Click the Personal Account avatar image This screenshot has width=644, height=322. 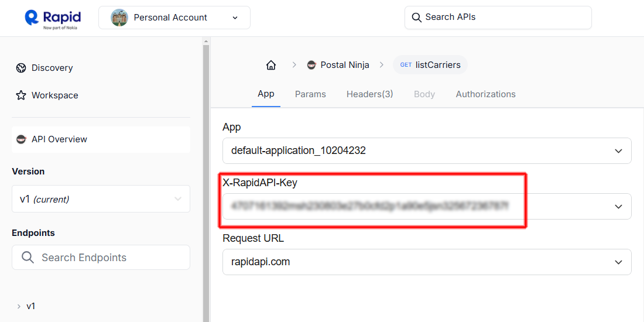(x=119, y=18)
